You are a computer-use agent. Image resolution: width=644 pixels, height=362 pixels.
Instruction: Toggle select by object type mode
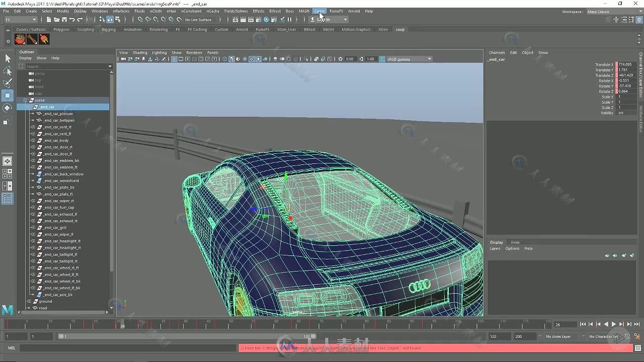coord(110,20)
